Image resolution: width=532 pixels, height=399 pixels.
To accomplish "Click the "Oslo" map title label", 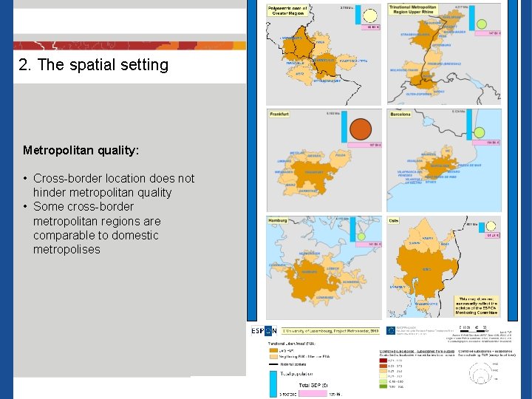I will 394,221.
